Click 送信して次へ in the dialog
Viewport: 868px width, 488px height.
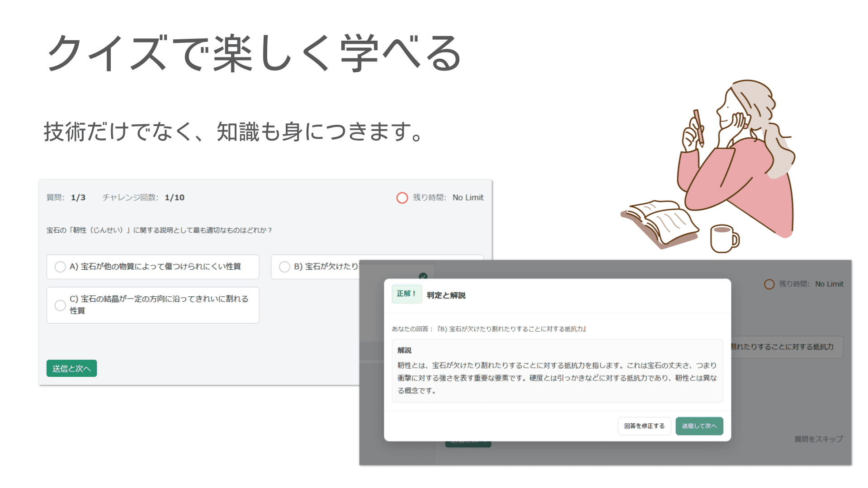tap(699, 426)
